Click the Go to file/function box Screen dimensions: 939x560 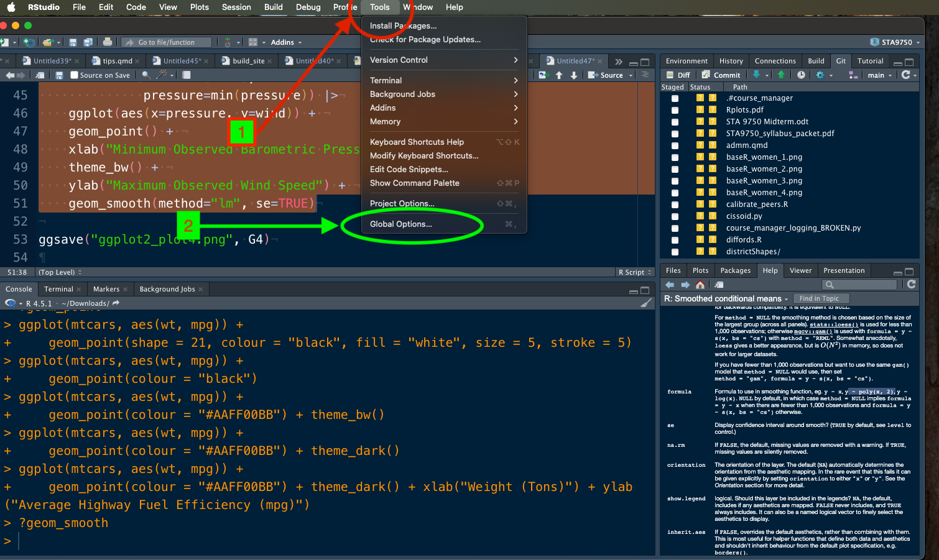[x=166, y=42]
